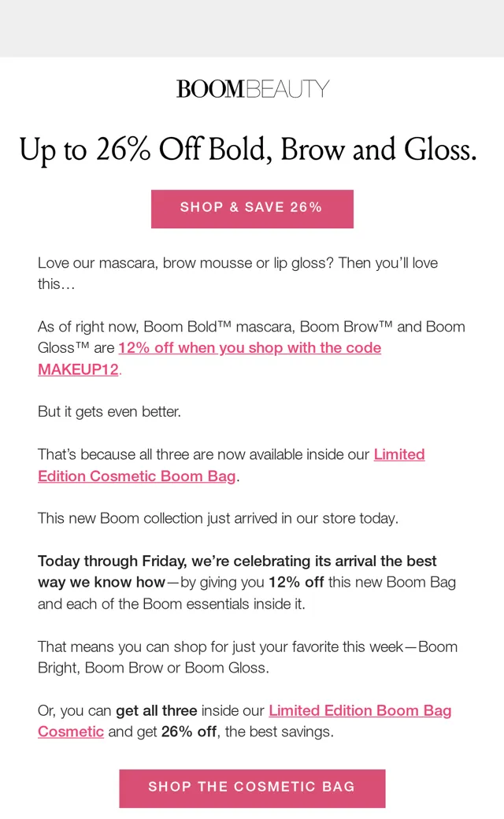Open the 'Edition Cosmetic Boom Bag' link

pyautogui.click(x=137, y=476)
